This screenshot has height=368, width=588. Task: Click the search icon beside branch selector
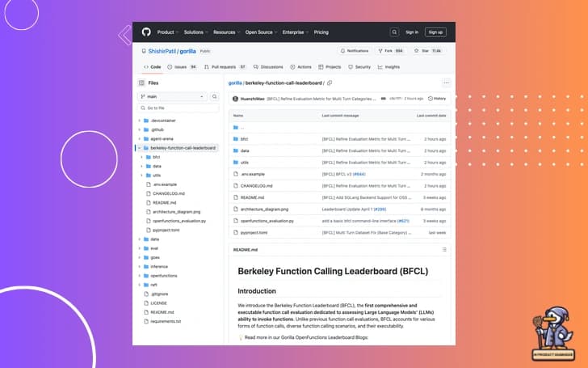pyautogui.click(x=214, y=96)
